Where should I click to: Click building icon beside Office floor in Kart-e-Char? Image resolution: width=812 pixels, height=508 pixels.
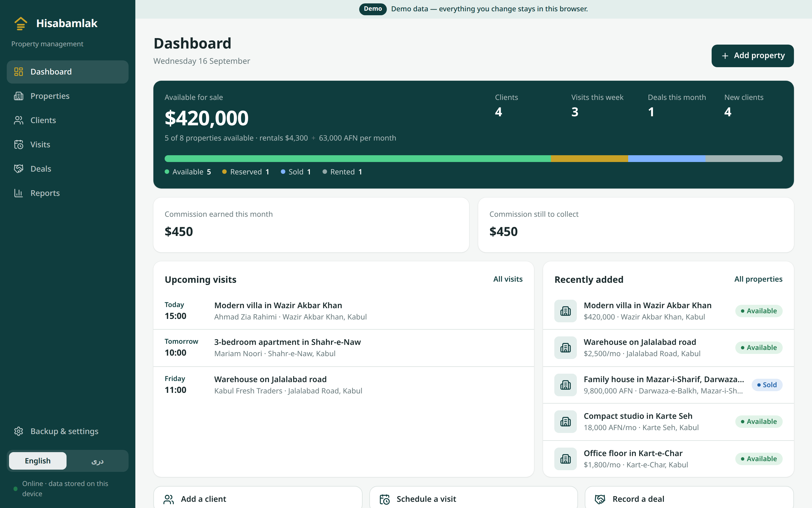[x=565, y=459]
